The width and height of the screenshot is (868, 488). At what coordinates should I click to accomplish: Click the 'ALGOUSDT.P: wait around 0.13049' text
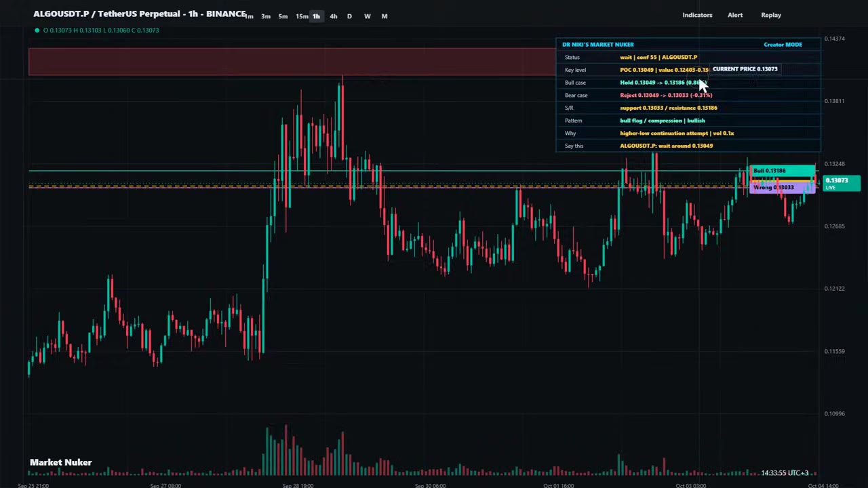[x=667, y=146]
